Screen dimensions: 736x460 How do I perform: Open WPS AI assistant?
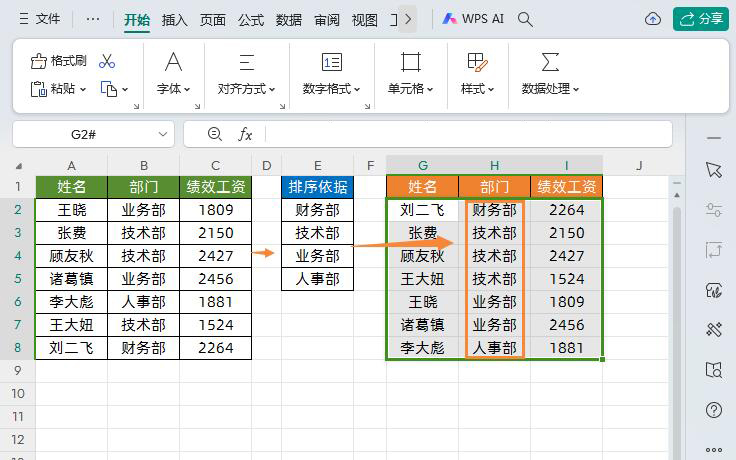[473, 19]
